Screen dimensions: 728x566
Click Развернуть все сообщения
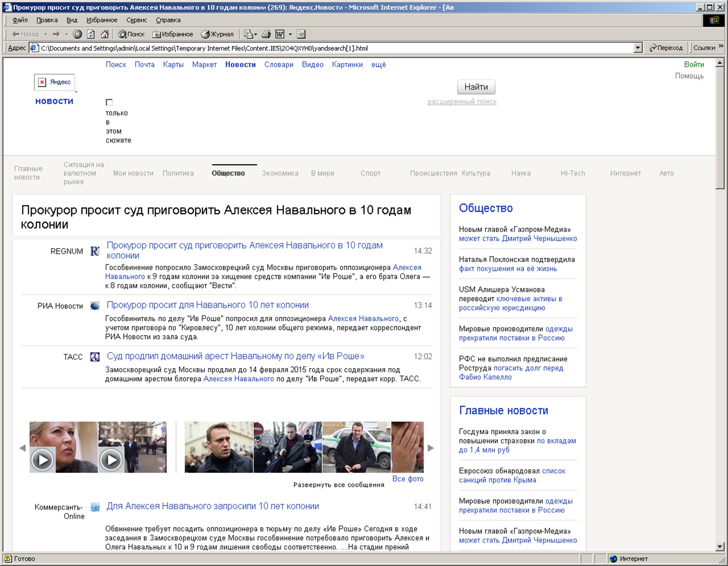point(339,485)
